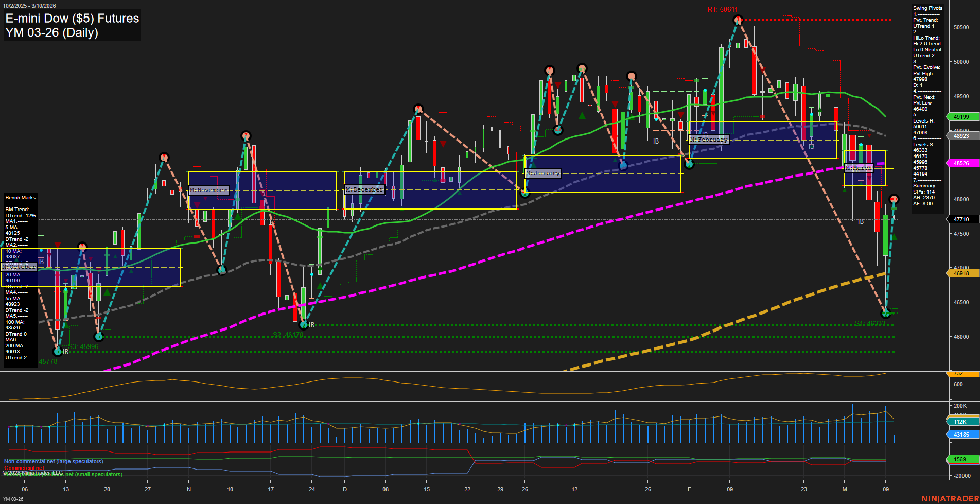Click the R1: 50611 resistance label
The width and height of the screenshot is (980, 504).
point(723,9)
